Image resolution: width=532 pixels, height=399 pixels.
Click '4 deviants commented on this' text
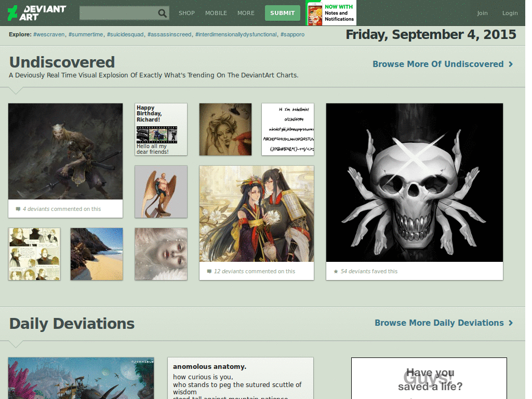click(x=62, y=209)
